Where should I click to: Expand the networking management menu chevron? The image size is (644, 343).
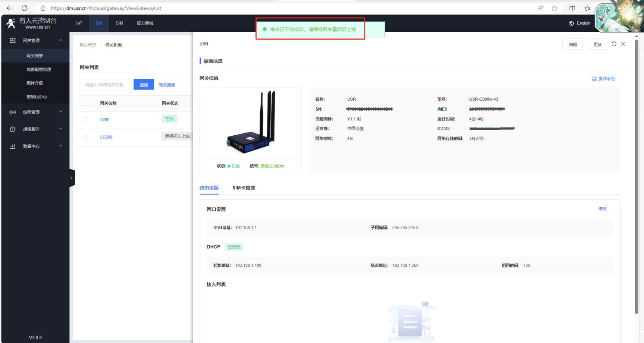click(61, 112)
